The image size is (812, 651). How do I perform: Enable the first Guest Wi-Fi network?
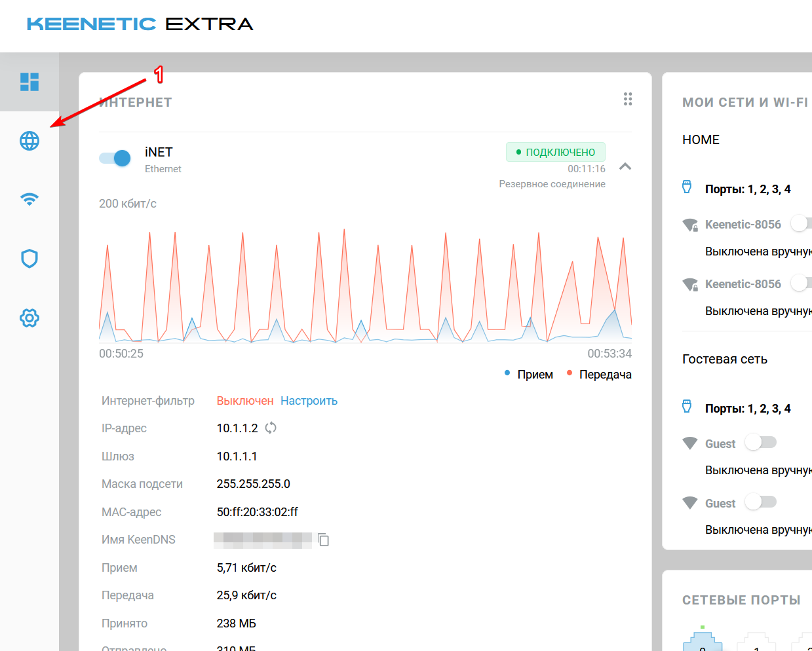[x=760, y=443]
